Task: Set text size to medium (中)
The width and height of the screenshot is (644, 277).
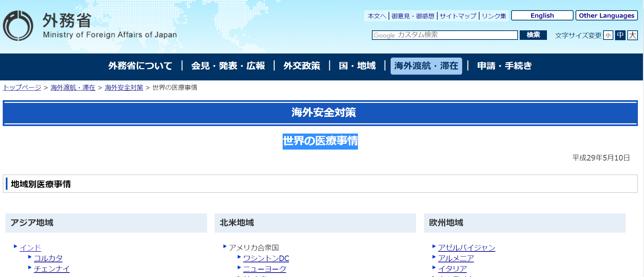Action: 620,35
